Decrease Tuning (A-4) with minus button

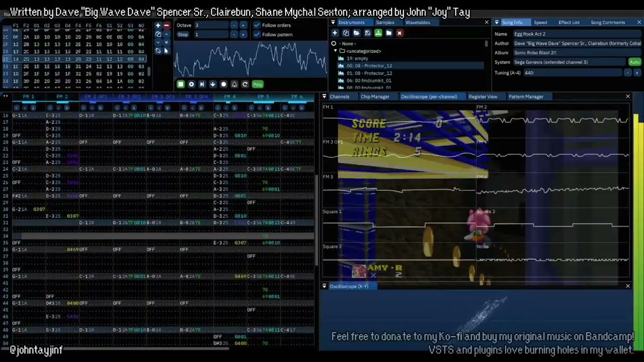(x=628, y=73)
